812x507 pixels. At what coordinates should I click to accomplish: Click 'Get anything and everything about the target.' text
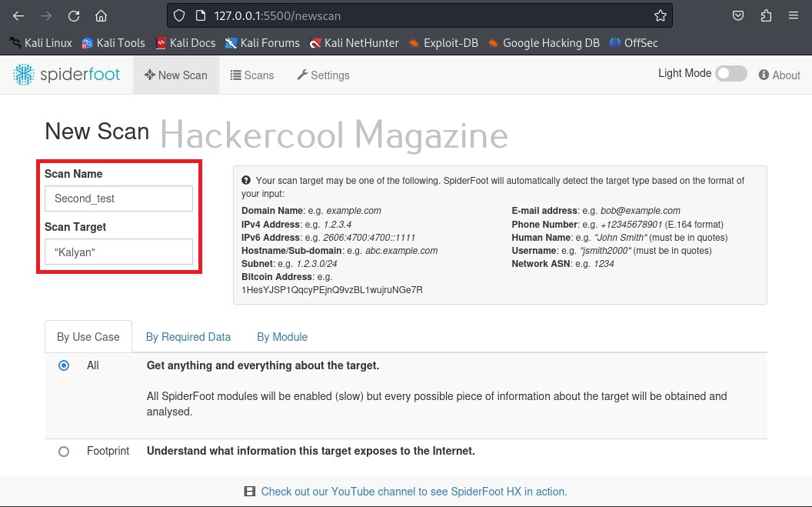click(263, 365)
